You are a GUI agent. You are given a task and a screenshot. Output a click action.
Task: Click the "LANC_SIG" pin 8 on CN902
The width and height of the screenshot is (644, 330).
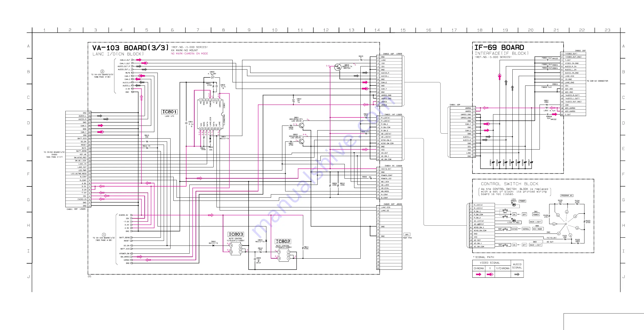coord(573,76)
